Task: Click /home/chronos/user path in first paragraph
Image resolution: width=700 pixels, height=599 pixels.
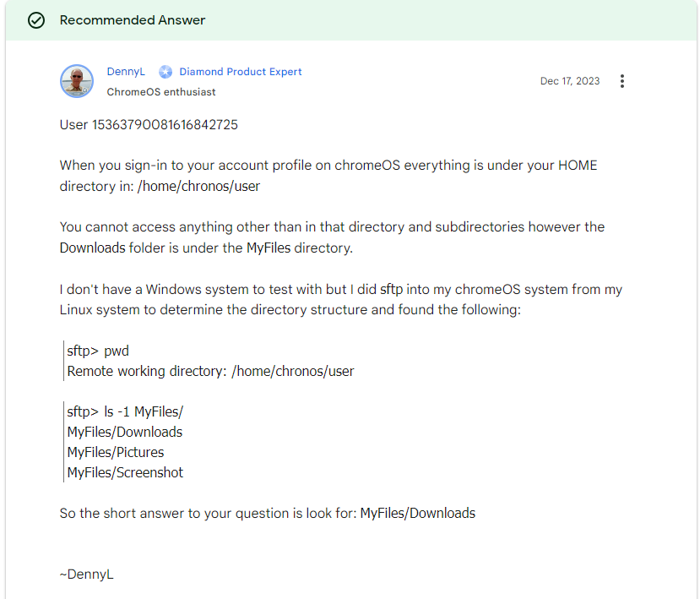Action: (x=198, y=186)
